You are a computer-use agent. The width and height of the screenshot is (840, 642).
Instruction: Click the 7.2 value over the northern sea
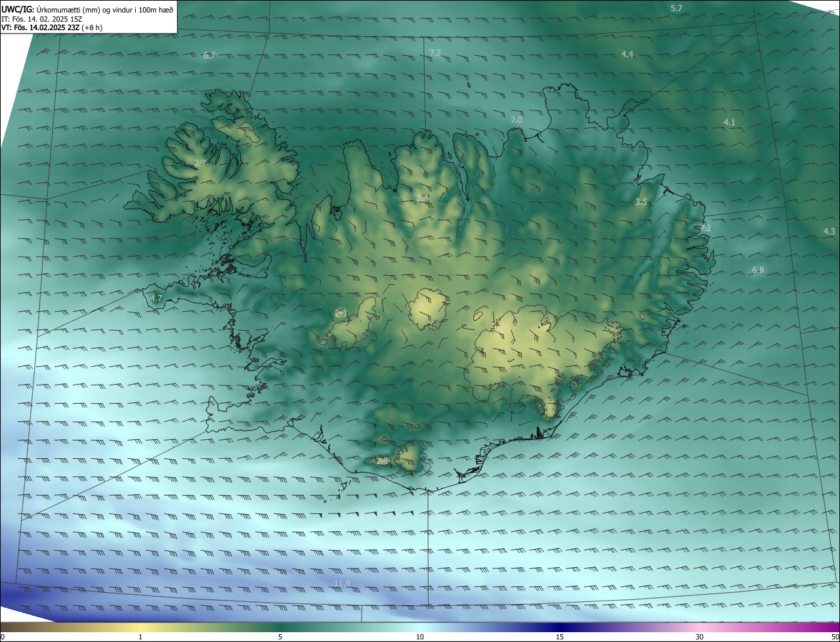click(x=435, y=53)
